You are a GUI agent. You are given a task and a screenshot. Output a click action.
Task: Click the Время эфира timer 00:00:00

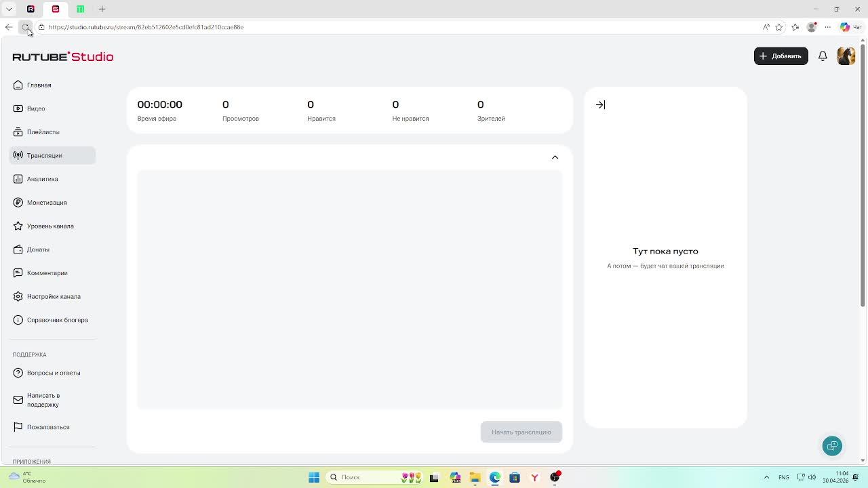pos(160,104)
